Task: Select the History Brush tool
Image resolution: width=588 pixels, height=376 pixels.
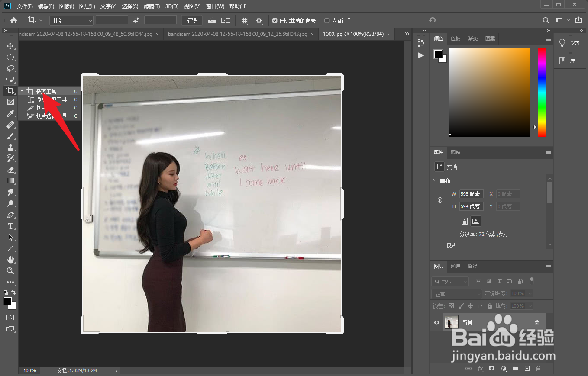Action: click(x=10, y=158)
